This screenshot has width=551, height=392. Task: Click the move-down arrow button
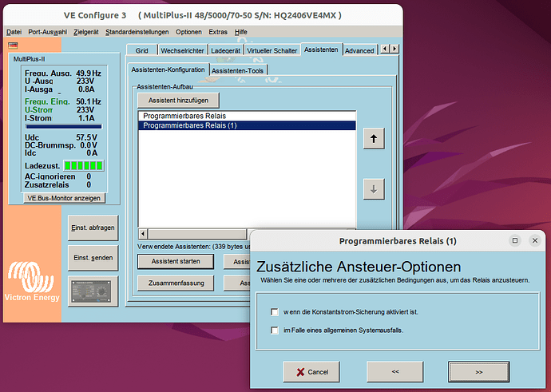coord(374,189)
